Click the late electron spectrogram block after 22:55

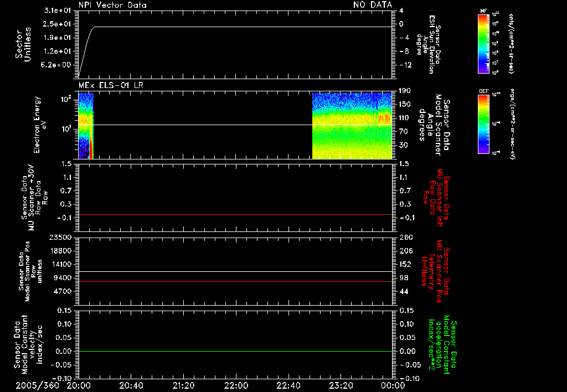click(x=352, y=126)
